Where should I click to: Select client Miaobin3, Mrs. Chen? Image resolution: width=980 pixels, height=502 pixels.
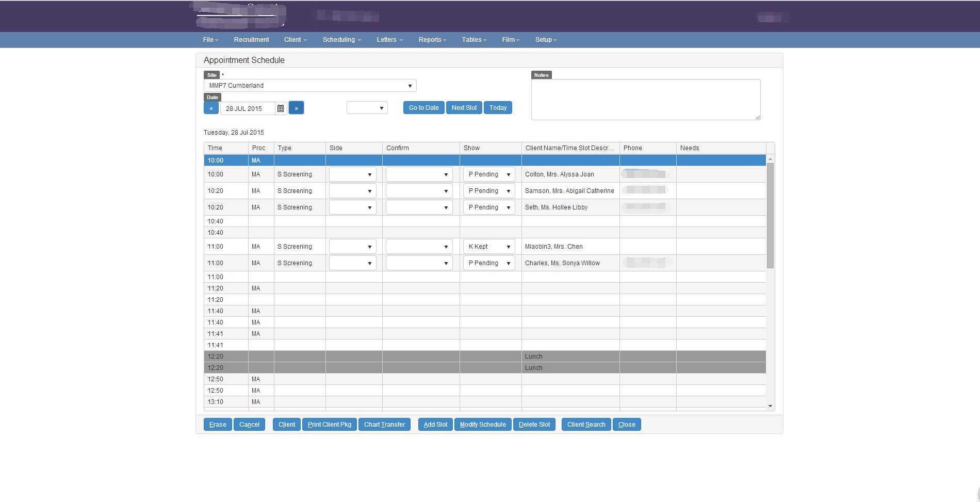pos(553,247)
